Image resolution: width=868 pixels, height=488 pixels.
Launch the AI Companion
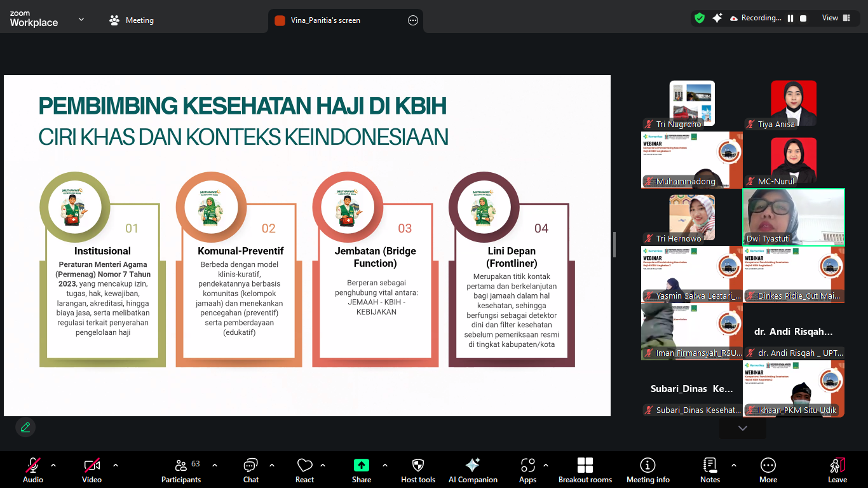pos(473,471)
